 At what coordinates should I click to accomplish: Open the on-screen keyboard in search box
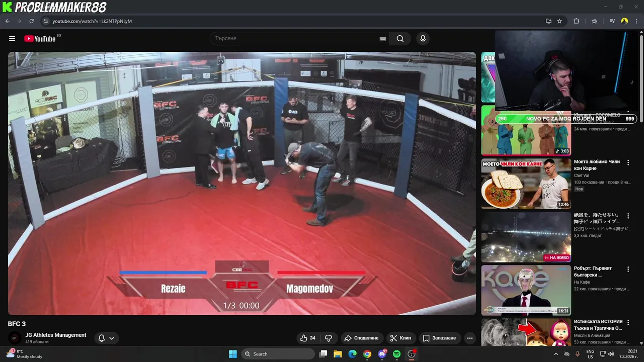383,39
